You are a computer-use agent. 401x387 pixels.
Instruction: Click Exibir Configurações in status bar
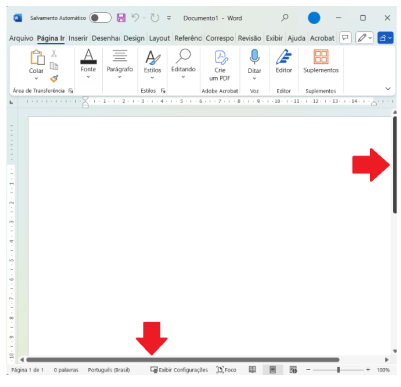pos(179,370)
